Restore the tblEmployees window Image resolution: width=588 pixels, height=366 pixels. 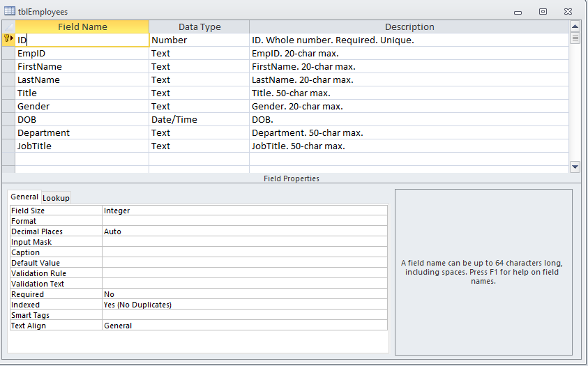click(x=543, y=12)
